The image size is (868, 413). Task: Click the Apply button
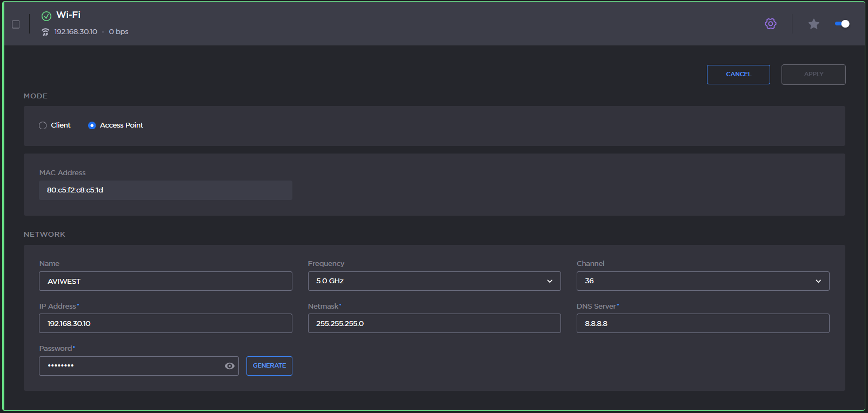[813, 75]
